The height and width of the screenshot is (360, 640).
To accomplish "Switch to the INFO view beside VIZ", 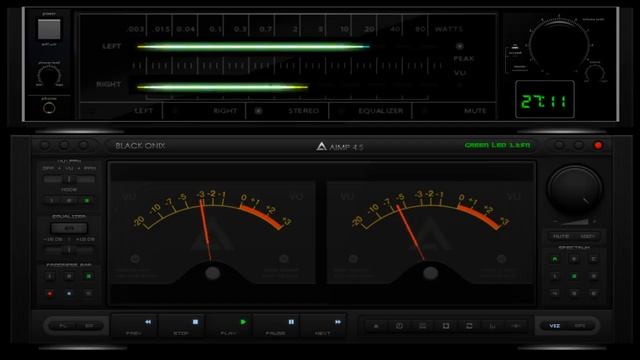I will point(580,326).
